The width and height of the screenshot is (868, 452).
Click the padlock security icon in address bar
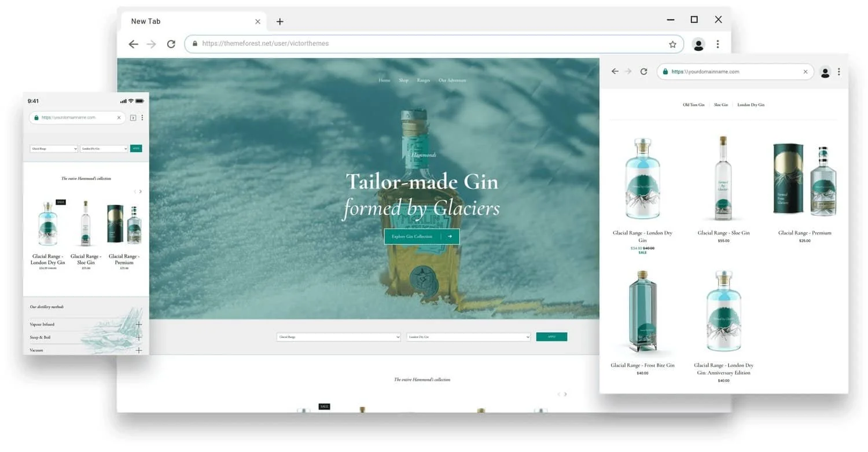(195, 43)
